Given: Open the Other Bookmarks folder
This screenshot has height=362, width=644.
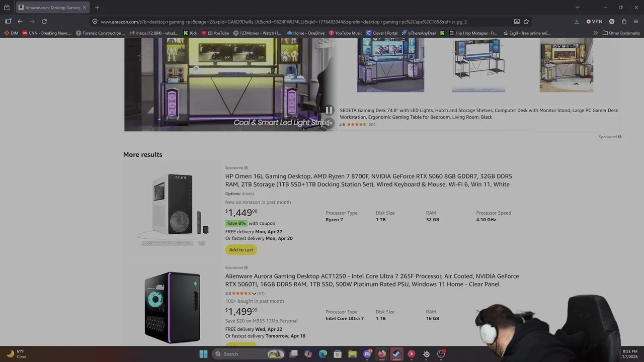Looking at the screenshot, I should pos(621,33).
